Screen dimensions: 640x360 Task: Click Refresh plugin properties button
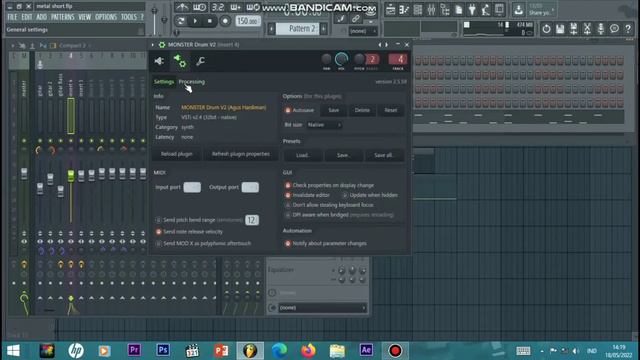[x=241, y=154]
